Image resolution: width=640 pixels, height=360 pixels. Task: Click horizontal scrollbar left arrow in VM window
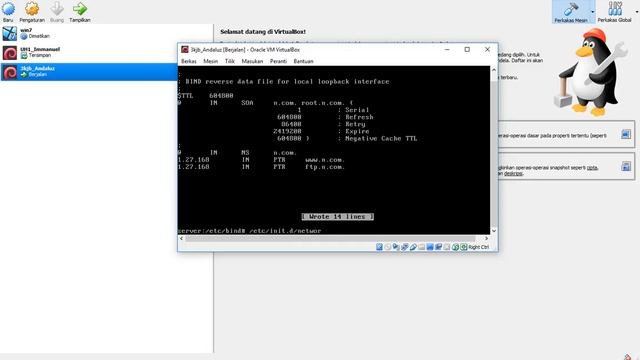point(181,238)
